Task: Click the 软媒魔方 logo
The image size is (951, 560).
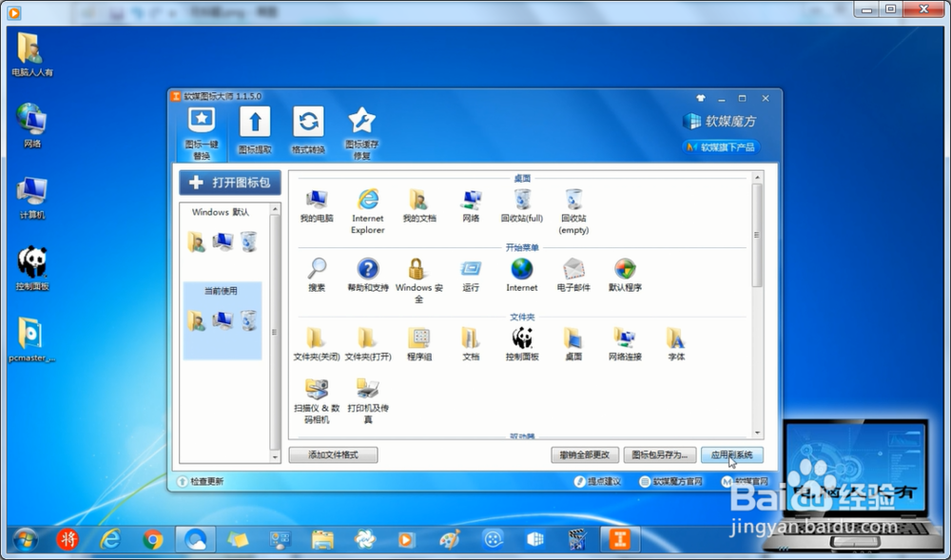Action: (719, 121)
